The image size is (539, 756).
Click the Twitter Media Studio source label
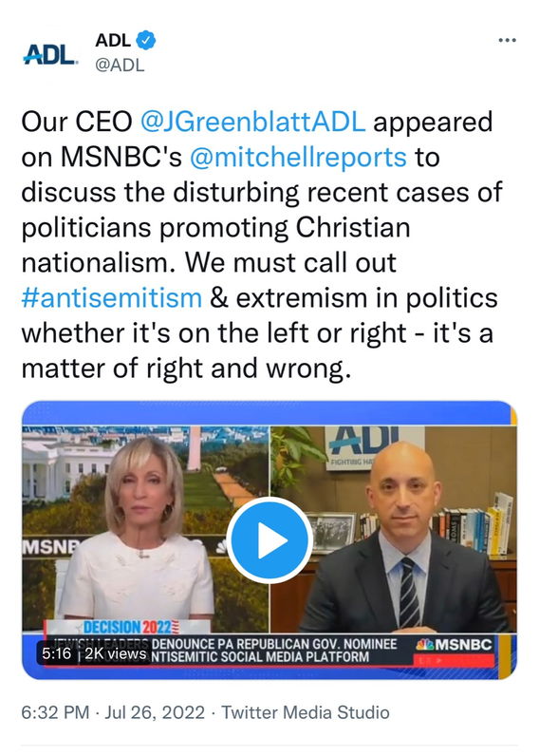point(306,712)
